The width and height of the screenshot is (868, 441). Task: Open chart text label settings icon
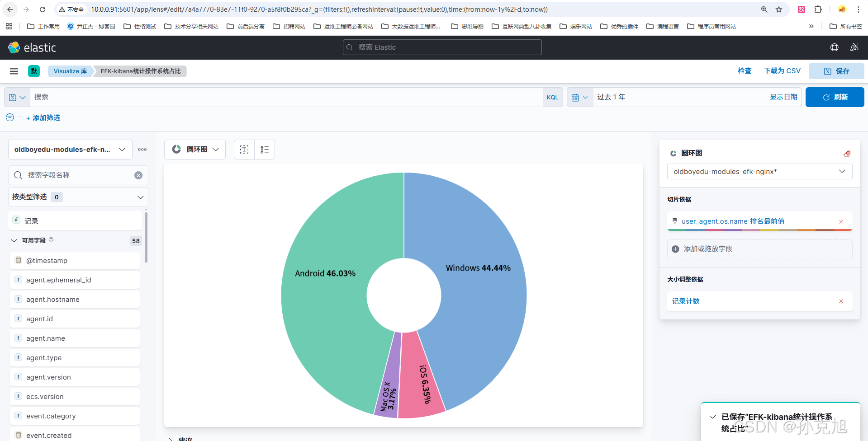pos(244,150)
